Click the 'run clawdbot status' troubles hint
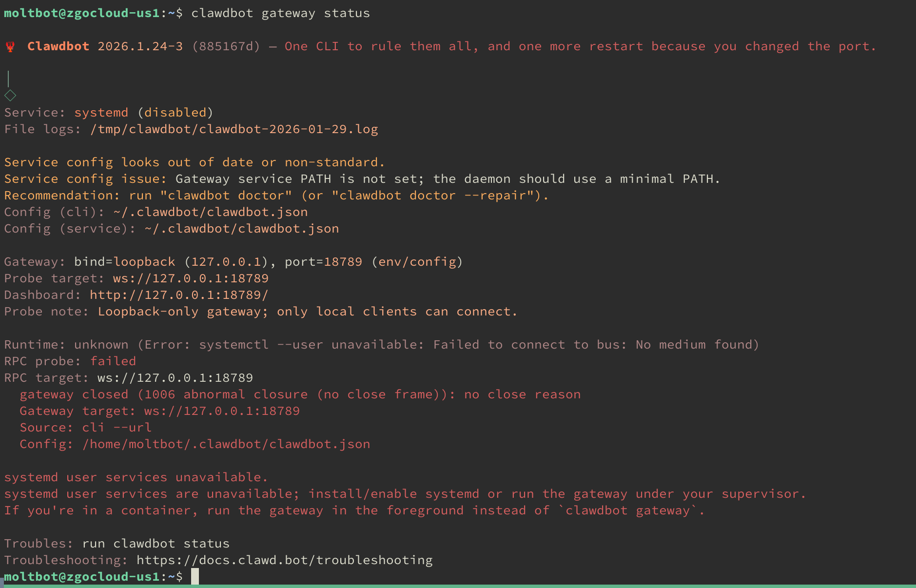 click(x=156, y=544)
